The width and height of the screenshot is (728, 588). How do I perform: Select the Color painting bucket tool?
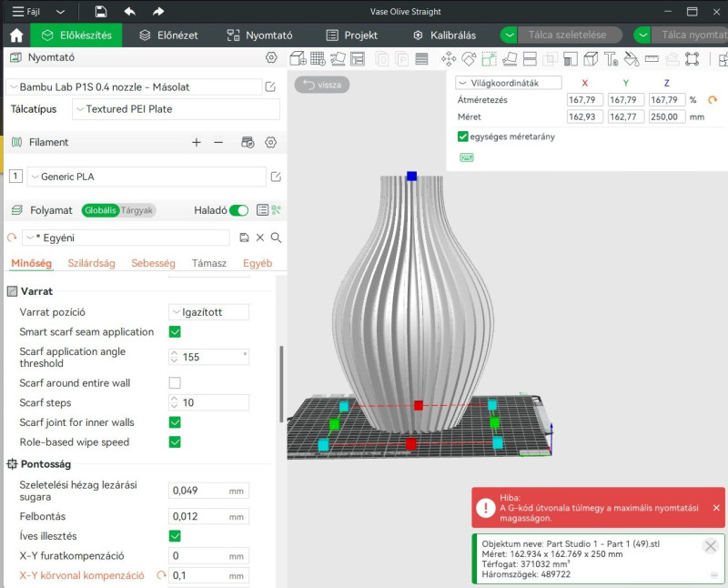[x=632, y=58]
